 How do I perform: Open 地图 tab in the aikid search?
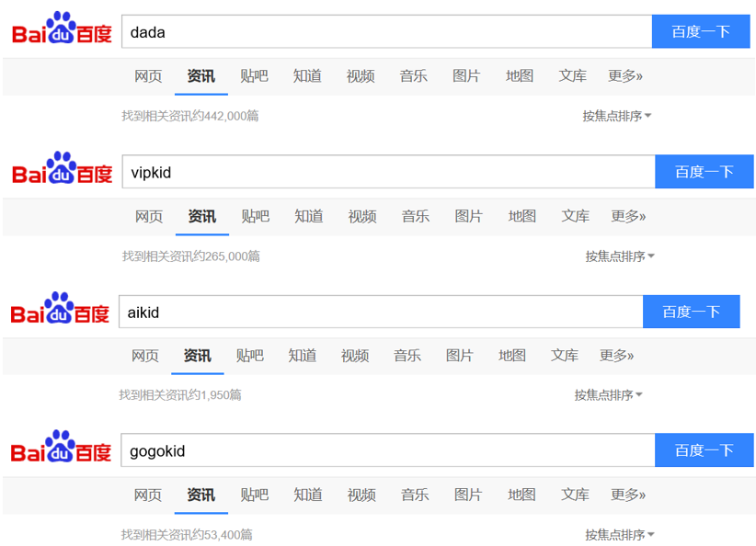(512, 356)
